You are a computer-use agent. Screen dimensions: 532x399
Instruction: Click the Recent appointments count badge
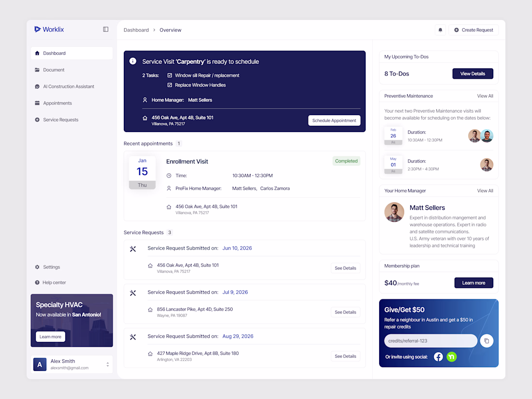coord(179,144)
